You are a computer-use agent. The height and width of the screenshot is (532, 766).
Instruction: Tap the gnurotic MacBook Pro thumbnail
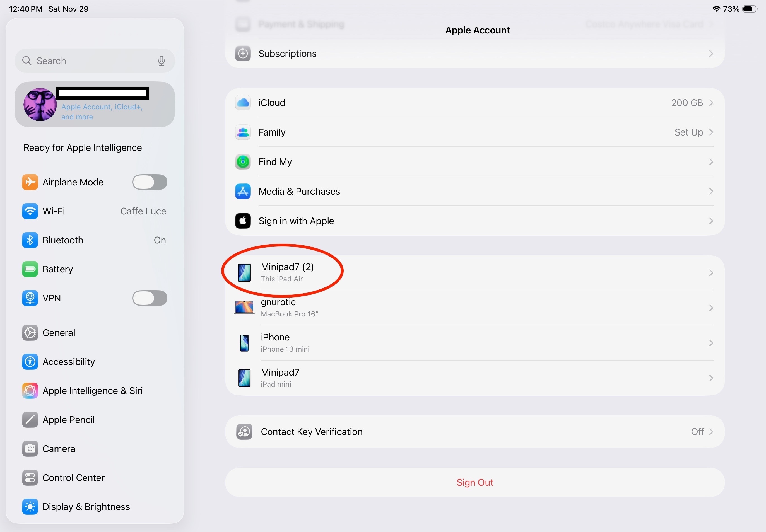(244, 307)
